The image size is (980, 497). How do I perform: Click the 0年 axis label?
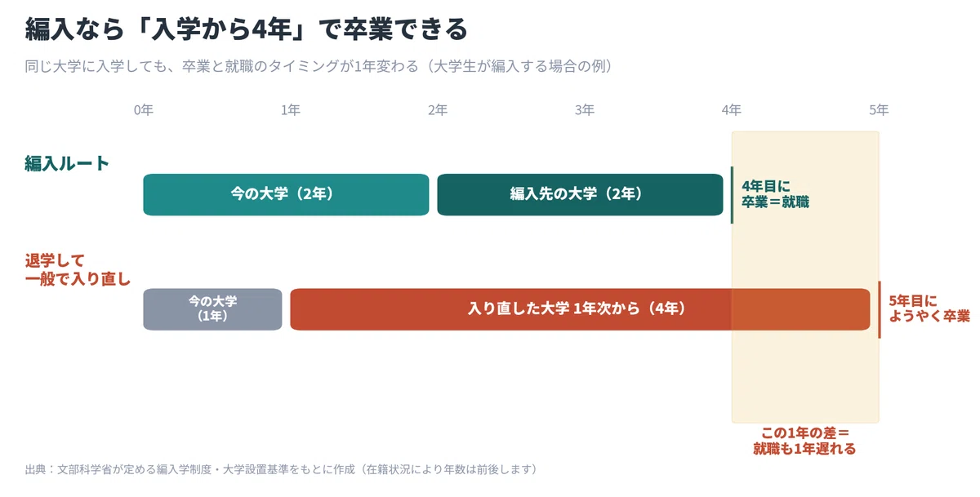143,110
